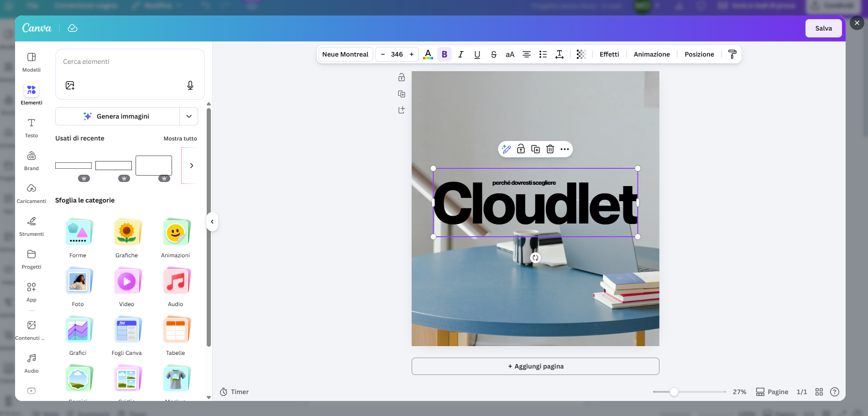This screenshot has height=416, width=868.
Task: Click the font size field showing 346
Action: tap(397, 54)
